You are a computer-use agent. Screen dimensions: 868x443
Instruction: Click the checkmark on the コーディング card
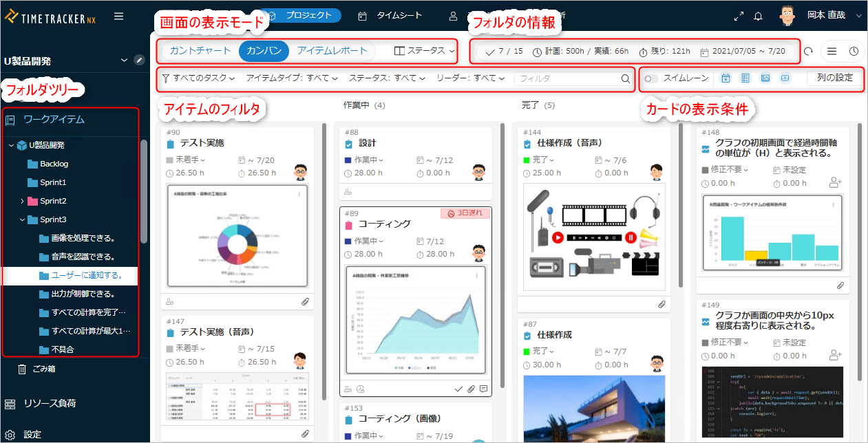click(458, 389)
